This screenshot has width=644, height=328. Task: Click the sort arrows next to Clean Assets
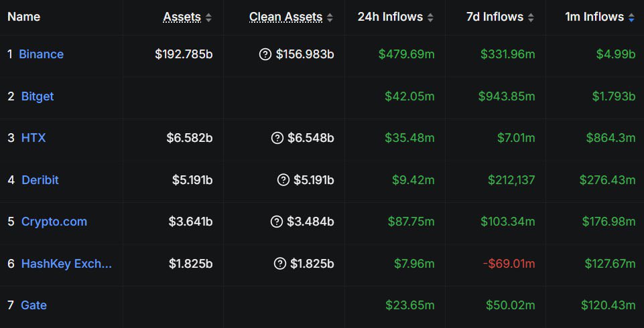click(330, 17)
